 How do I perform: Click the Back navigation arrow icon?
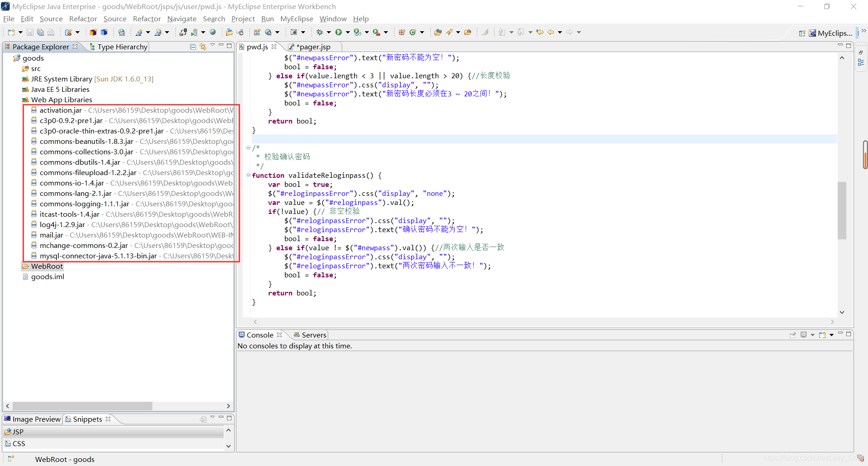pos(551,32)
